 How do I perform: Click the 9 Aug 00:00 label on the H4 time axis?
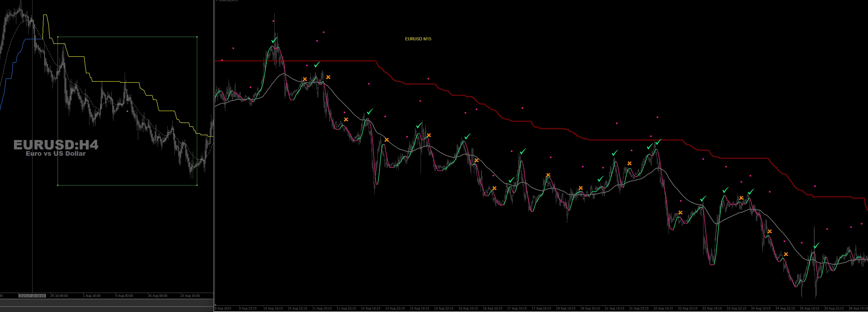124,296
